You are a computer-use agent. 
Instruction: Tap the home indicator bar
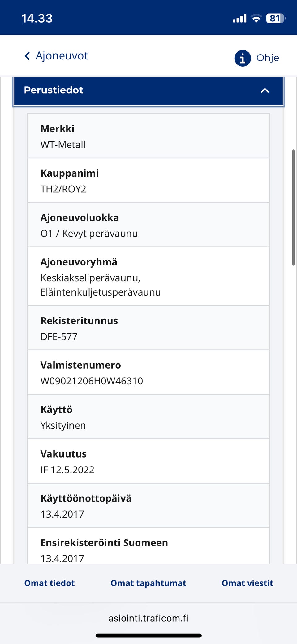(x=148, y=636)
